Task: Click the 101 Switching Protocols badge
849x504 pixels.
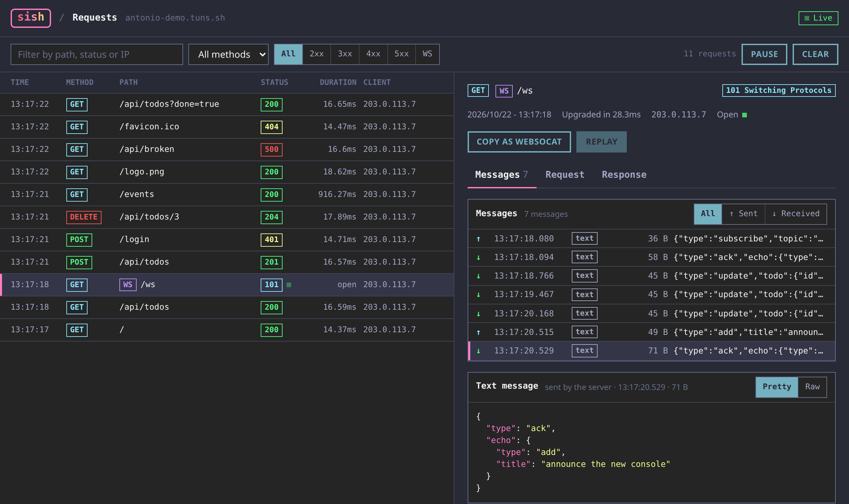Action: coord(778,90)
